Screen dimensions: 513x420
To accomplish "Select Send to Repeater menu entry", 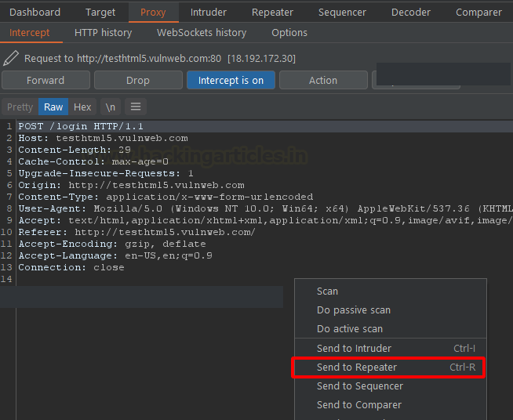I will (391, 367).
